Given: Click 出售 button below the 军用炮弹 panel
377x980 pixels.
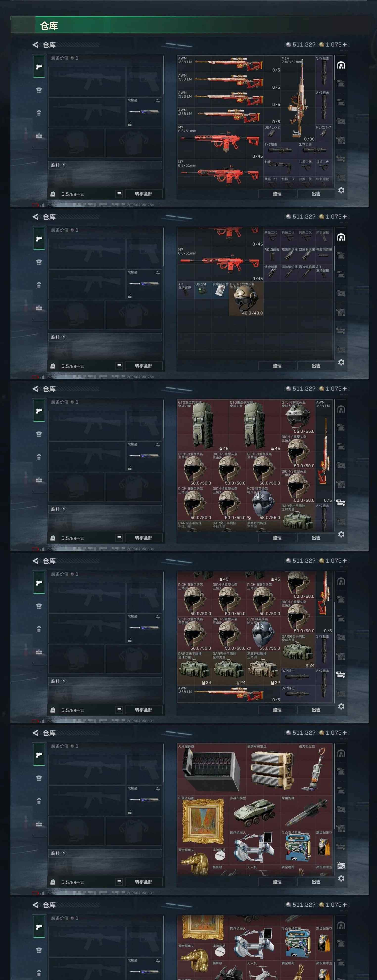Looking at the screenshot, I should pos(316,882).
